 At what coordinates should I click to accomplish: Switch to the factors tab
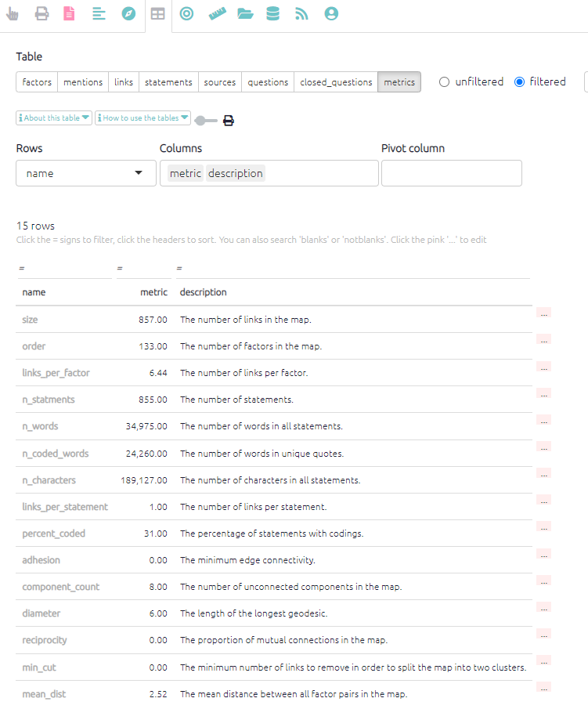point(37,82)
